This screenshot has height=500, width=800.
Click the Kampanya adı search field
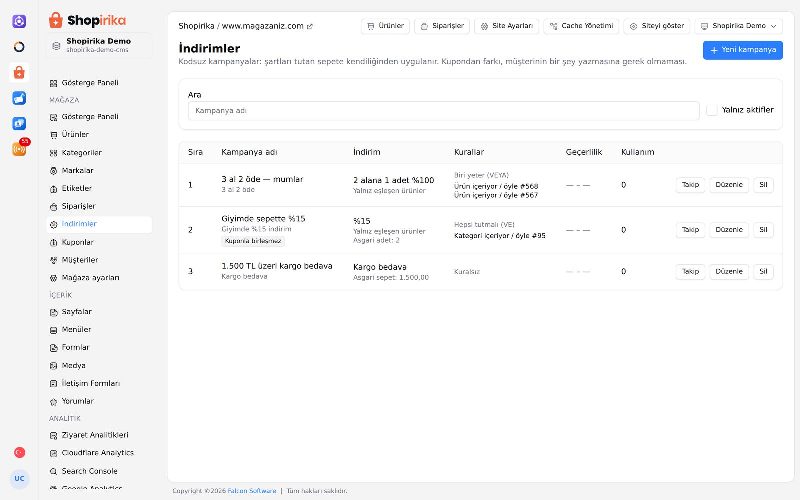click(443, 111)
